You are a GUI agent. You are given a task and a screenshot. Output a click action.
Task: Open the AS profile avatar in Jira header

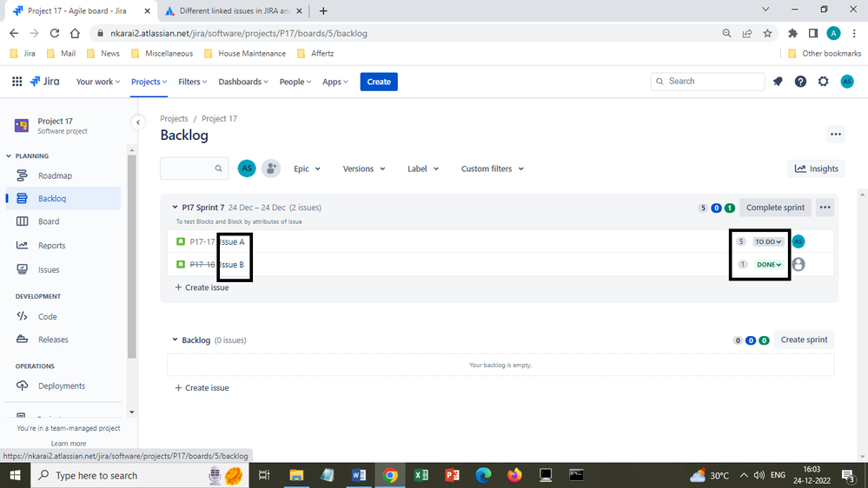pos(847,82)
